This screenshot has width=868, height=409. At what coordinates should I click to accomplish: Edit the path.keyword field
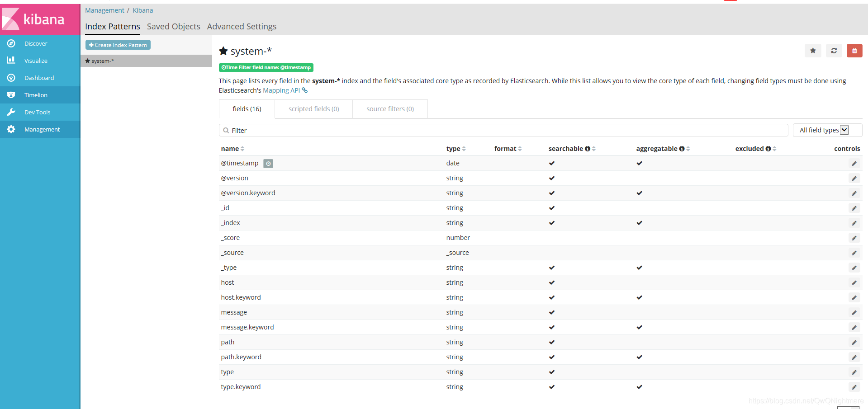tap(854, 357)
